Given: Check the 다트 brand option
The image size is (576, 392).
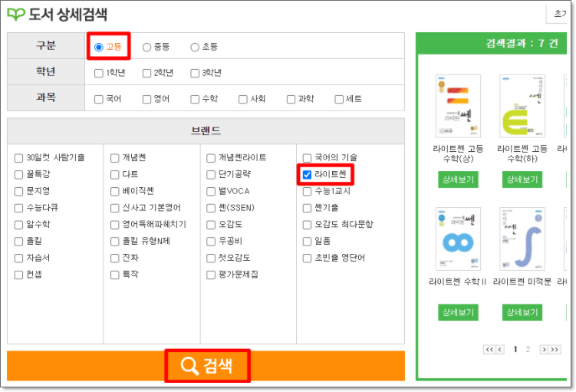Looking at the screenshot, I should [x=114, y=174].
